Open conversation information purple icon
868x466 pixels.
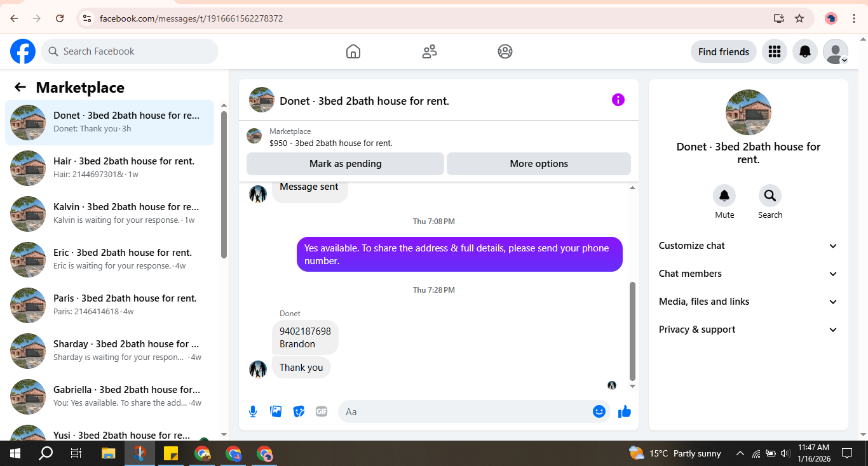point(618,100)
